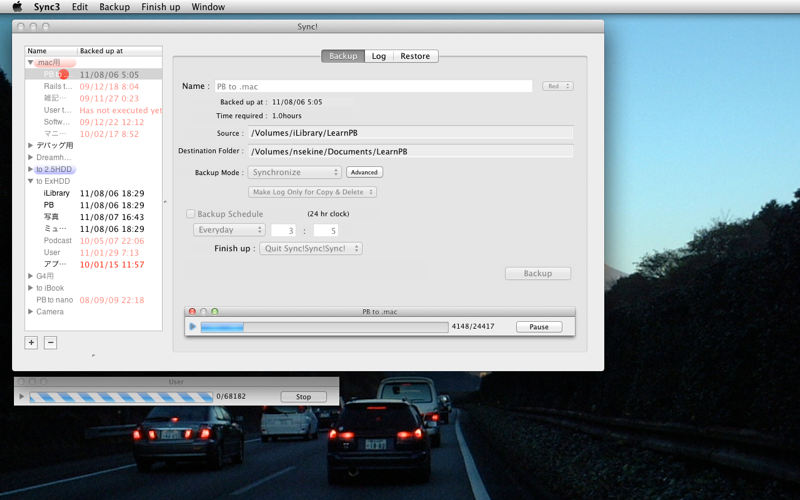Image resolution: width=800 pixels, height=500 pixels.
Task: Expand the to 2.5HDD group
Action: [x=30, y=169]
